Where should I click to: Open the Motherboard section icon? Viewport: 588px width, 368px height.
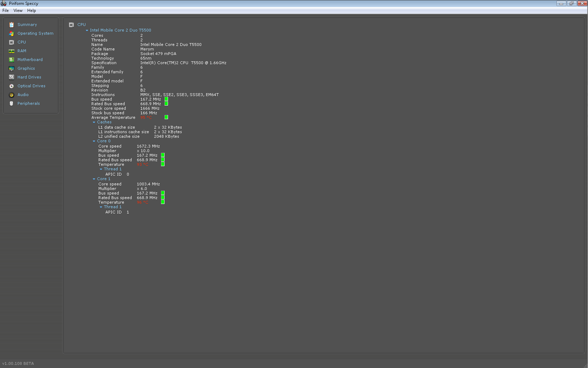[x=12, y=60]
